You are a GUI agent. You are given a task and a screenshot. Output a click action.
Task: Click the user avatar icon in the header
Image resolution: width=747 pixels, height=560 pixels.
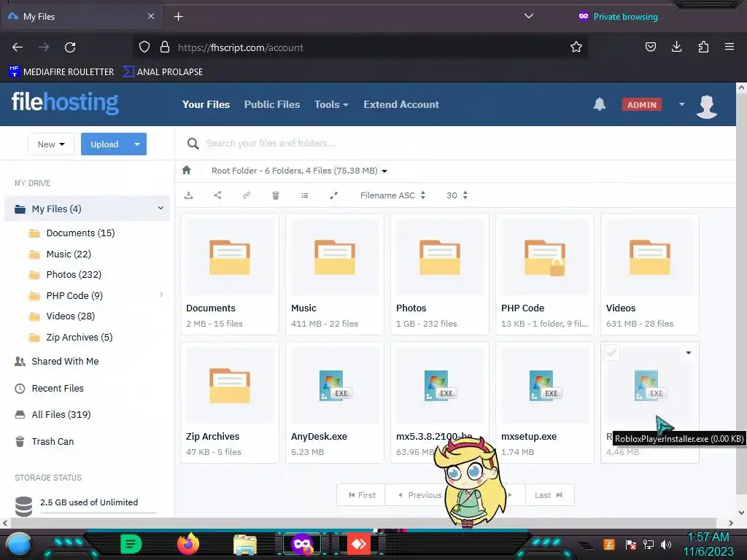tap(706, 106)
